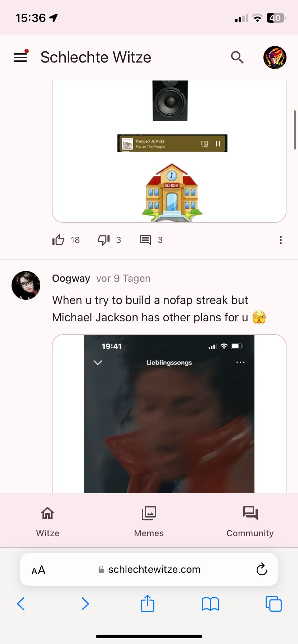Open Safari AA text size menu
The width and height of the screenshot is (298, 644).
click(x=39, y=570)
